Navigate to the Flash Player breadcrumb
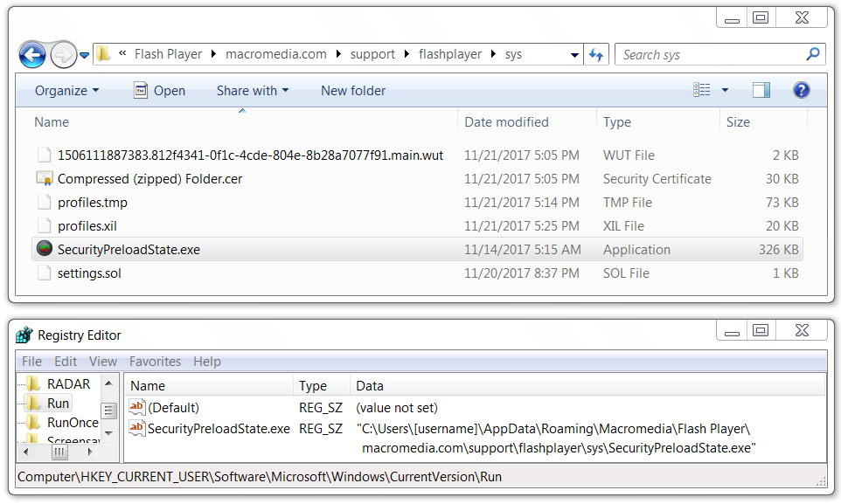 click(x=168, y=54)
